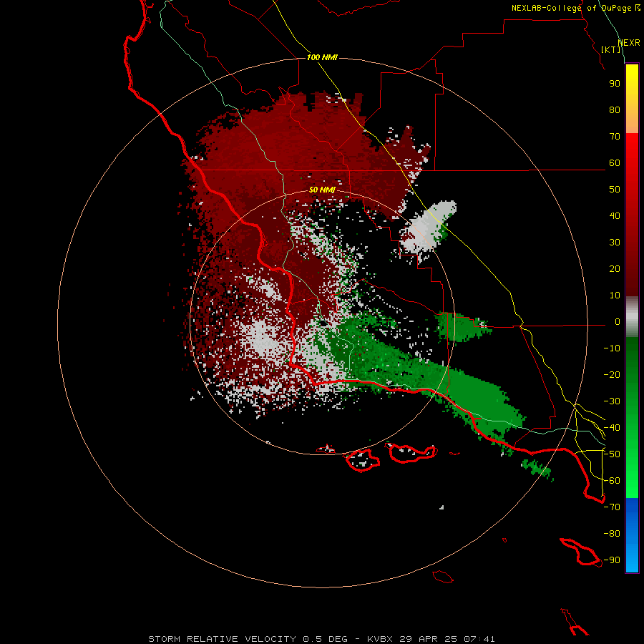
Task: Click the -40 value on velocity scale
Action: point(612,428)
